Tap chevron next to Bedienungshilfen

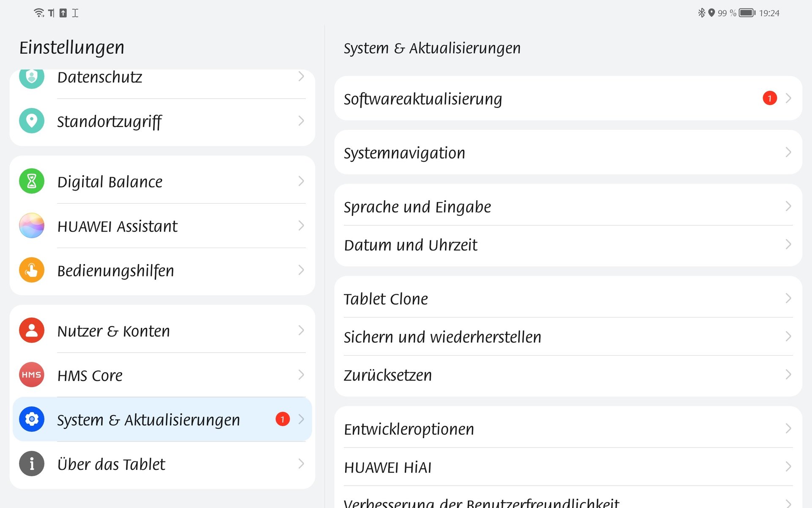301,270
